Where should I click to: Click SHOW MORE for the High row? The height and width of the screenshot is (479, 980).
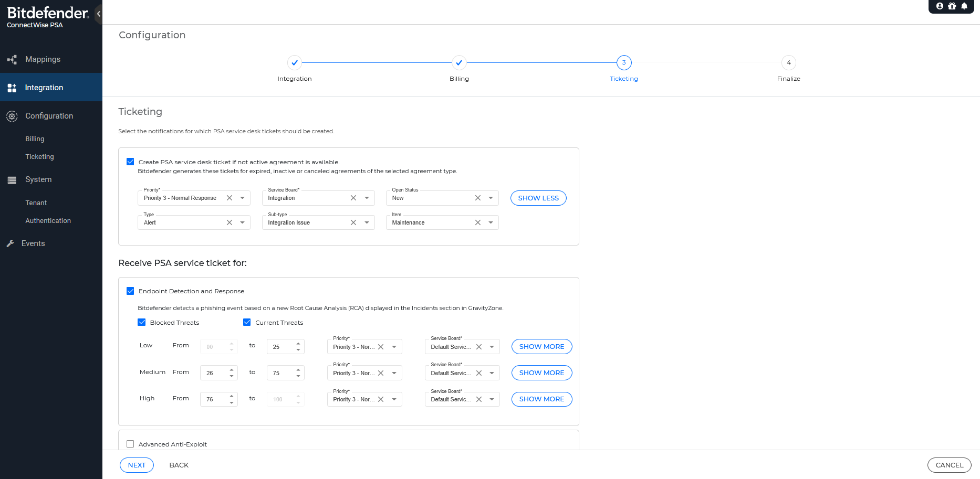(541, 399)
